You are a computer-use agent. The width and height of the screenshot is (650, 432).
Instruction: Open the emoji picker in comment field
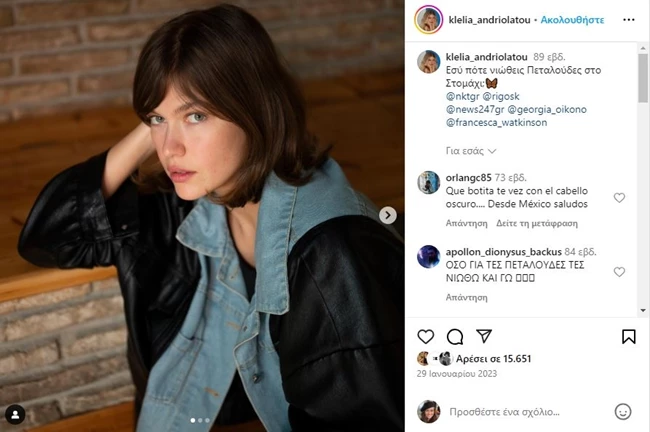(623, 411)
